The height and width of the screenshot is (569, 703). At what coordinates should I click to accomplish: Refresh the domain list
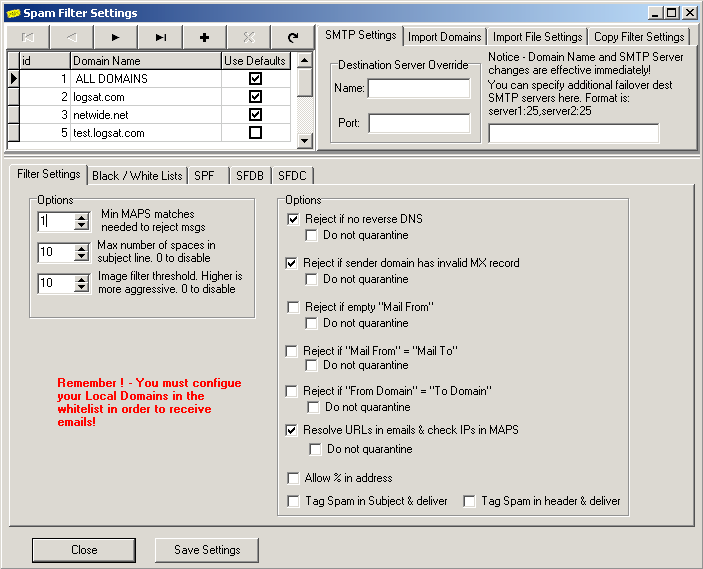(292, 37)
